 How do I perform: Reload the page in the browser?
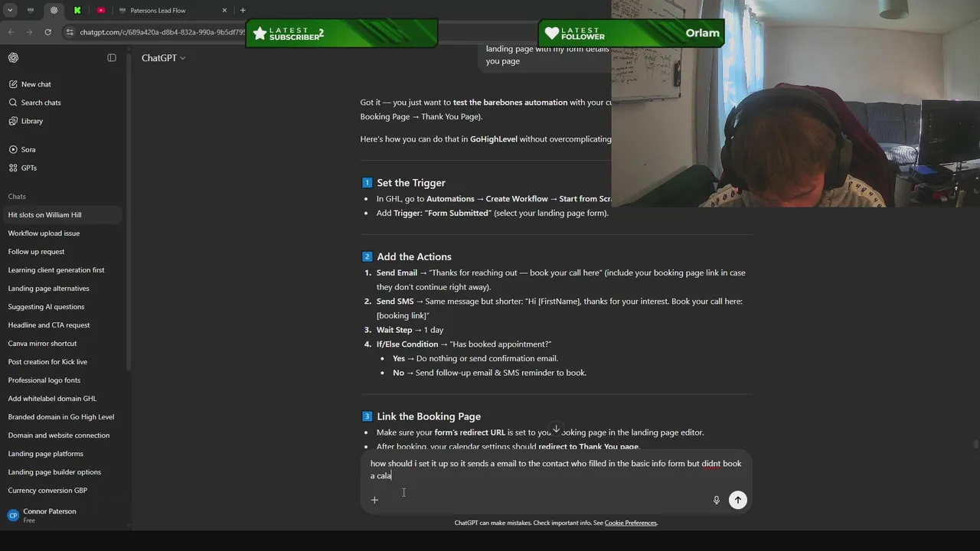[47, 32]
